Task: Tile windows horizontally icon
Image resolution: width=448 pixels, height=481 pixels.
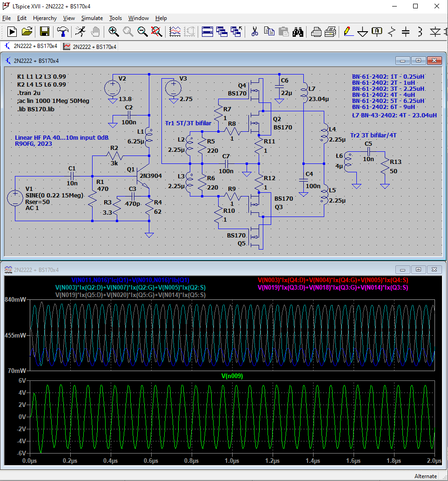Action: (x=207, y=32)
